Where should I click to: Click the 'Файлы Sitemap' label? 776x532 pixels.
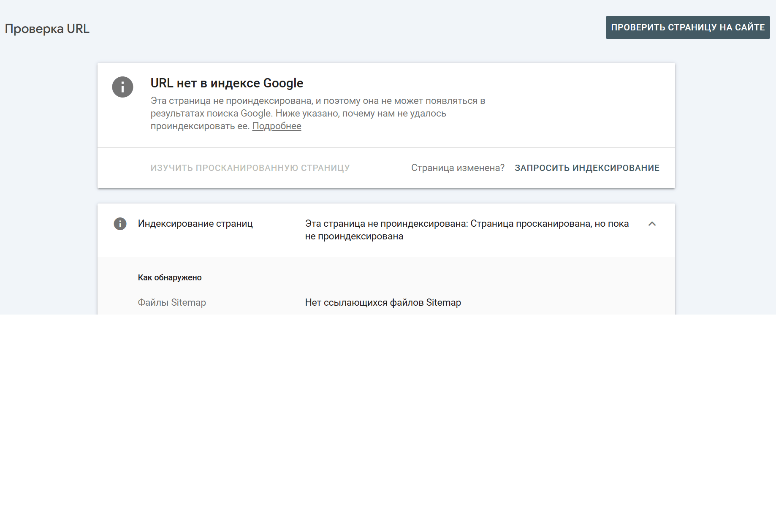(x=172, y=303)
